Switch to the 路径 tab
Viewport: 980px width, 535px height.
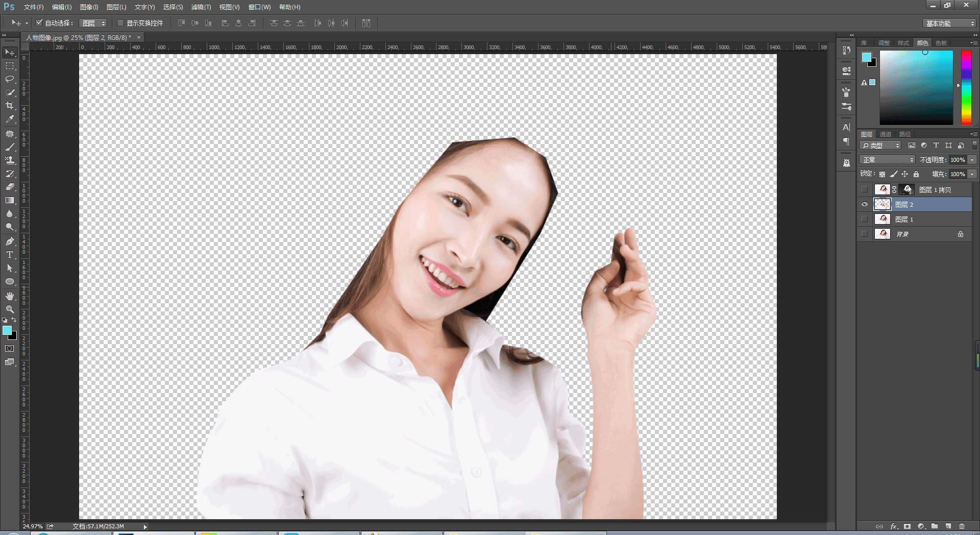905,134
